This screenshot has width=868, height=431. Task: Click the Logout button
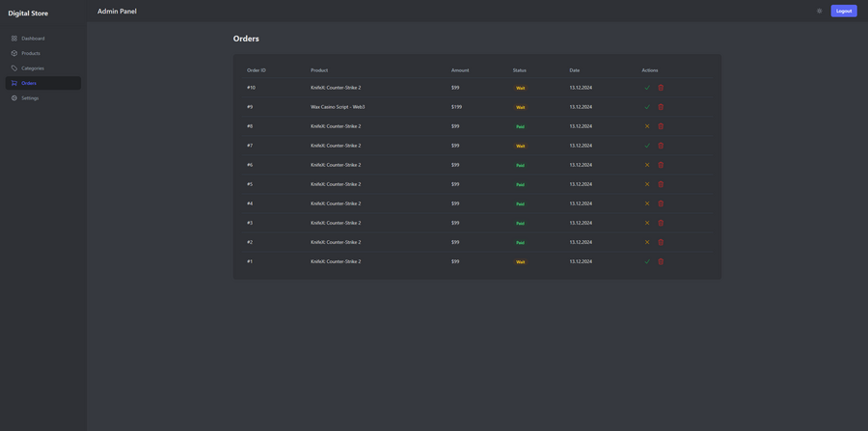tap(844, 11)
